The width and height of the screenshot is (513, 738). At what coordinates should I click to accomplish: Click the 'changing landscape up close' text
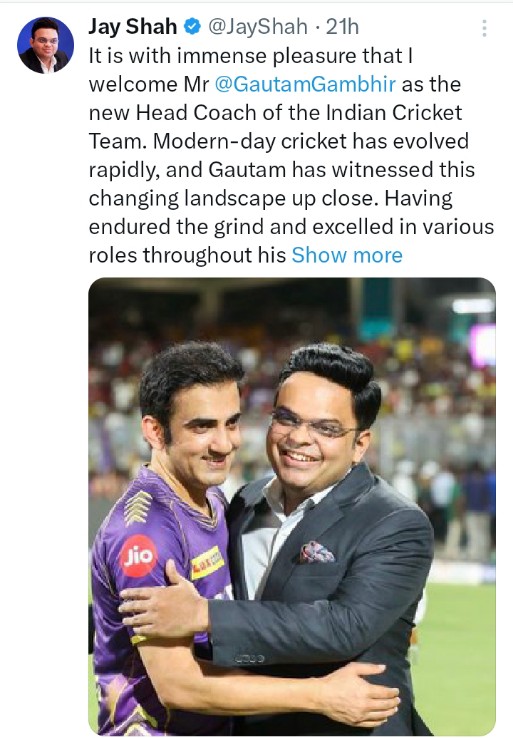(233, 198)
